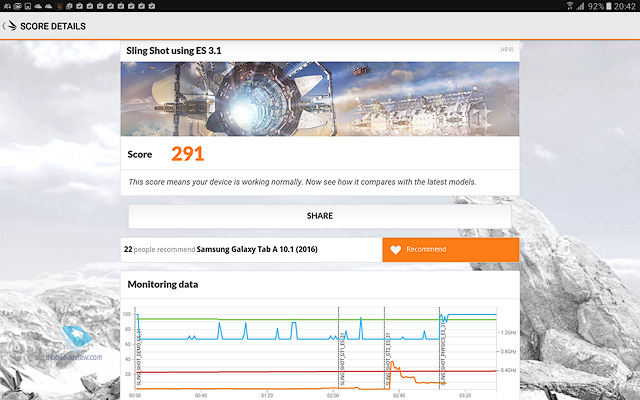640x400 pixels.
Task: Click the heart icon on Recommend button
Action: pyautogui.click(x=396, y=250)
